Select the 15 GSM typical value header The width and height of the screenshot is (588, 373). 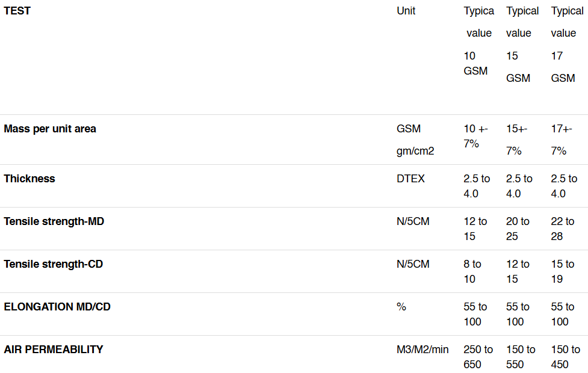pos(521,45)
